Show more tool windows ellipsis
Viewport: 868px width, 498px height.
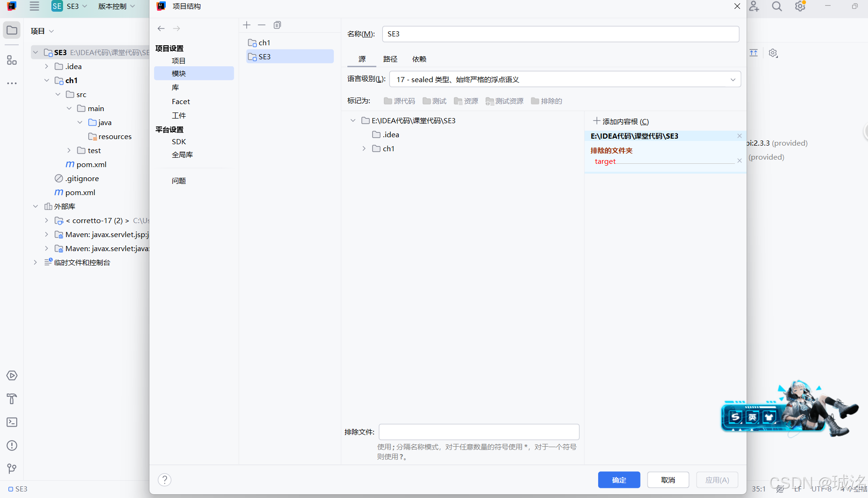coord(12,83)
